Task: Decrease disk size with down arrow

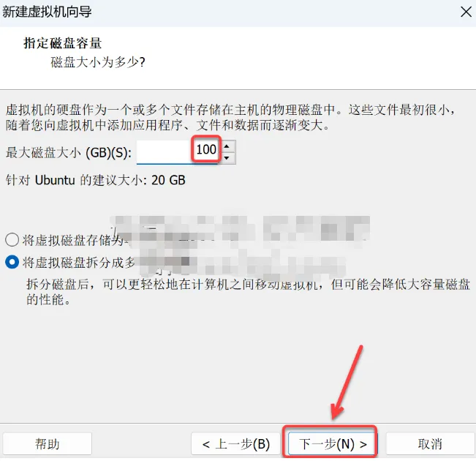Action: (x=227, y=158)
